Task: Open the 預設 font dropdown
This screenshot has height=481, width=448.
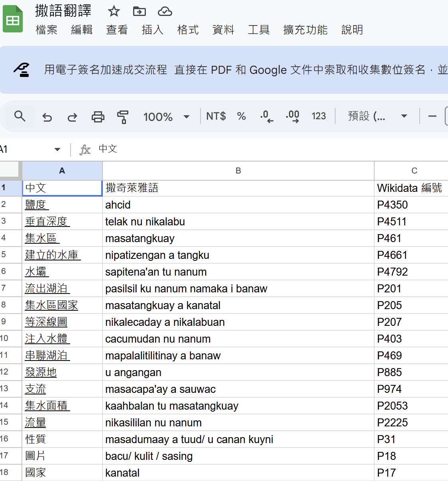Action: pyautogui.click(x=378, y=116)
